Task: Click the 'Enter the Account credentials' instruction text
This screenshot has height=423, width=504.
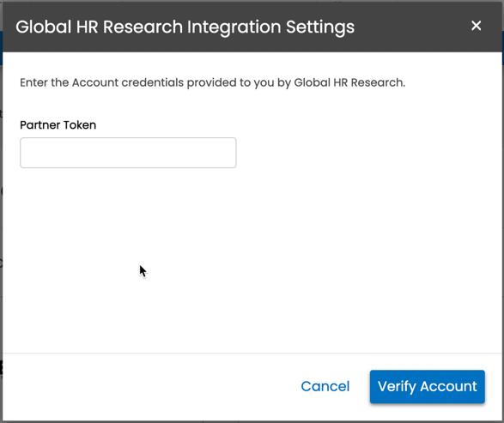Action: [212, 82]
